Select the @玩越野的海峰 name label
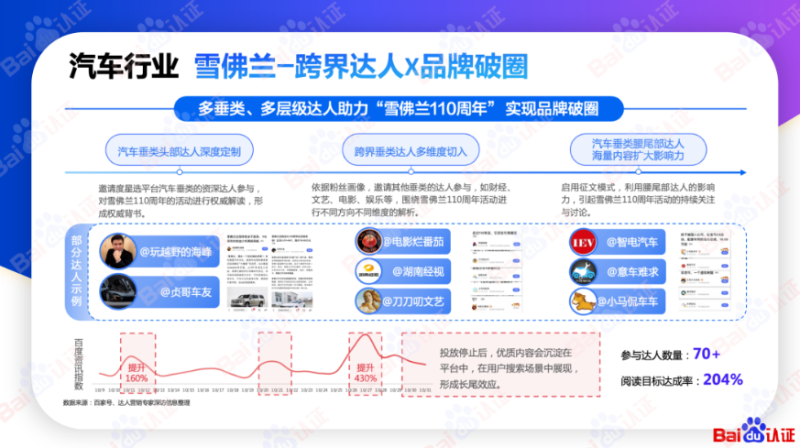800x448 pixels. tap(176, 252)
